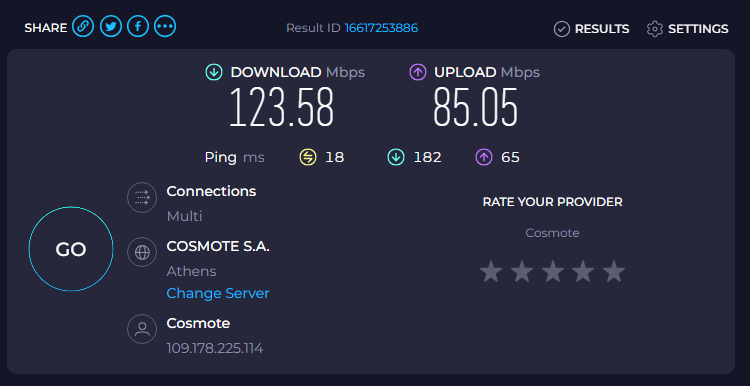Rate Cosmote one star

click(x=491, y=271)
